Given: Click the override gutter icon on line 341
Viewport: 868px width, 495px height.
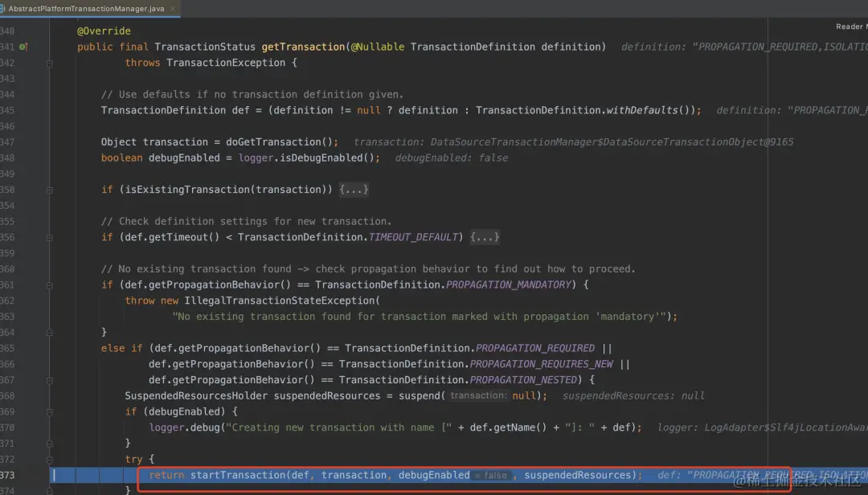Looking at the screenshot, I should point(23,47).
